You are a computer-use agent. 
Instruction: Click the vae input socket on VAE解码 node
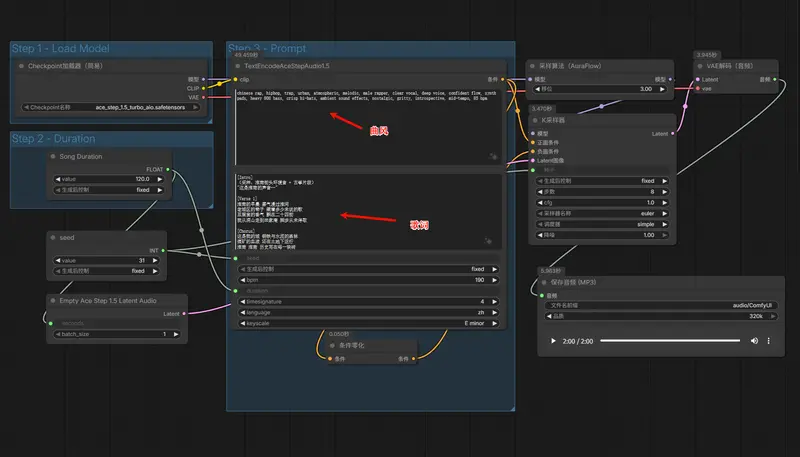698,89
